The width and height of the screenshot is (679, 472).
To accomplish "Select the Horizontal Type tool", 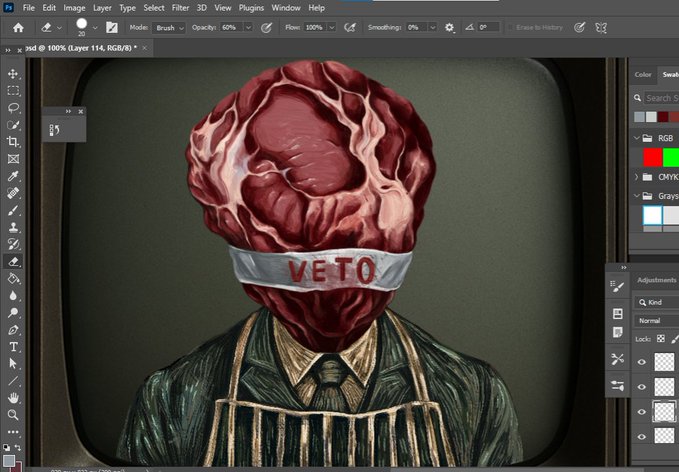I will click(x=13, y=346).
